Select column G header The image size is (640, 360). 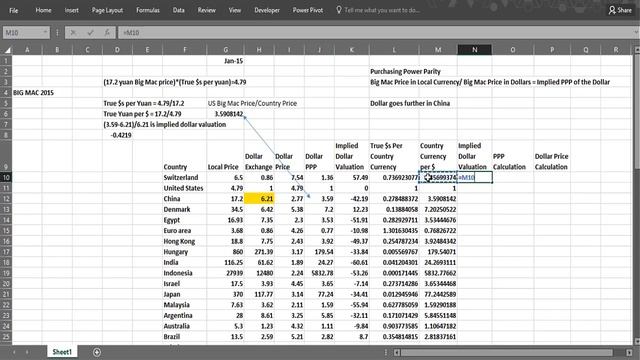click(226, 50)
